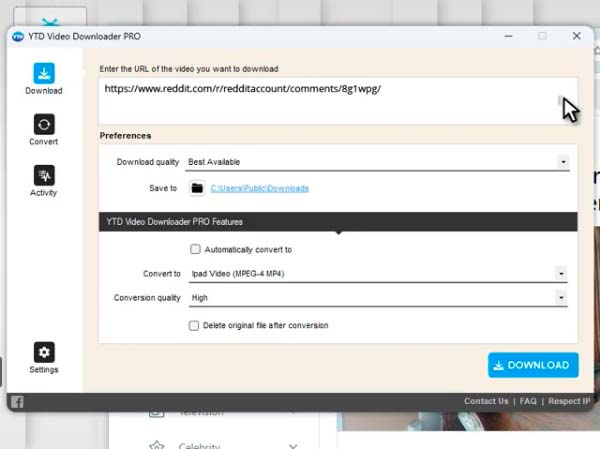Screen dimensions: 600x450
Task: Expand Celebrity category in the background browser window
Action: [x=293, y=446]
